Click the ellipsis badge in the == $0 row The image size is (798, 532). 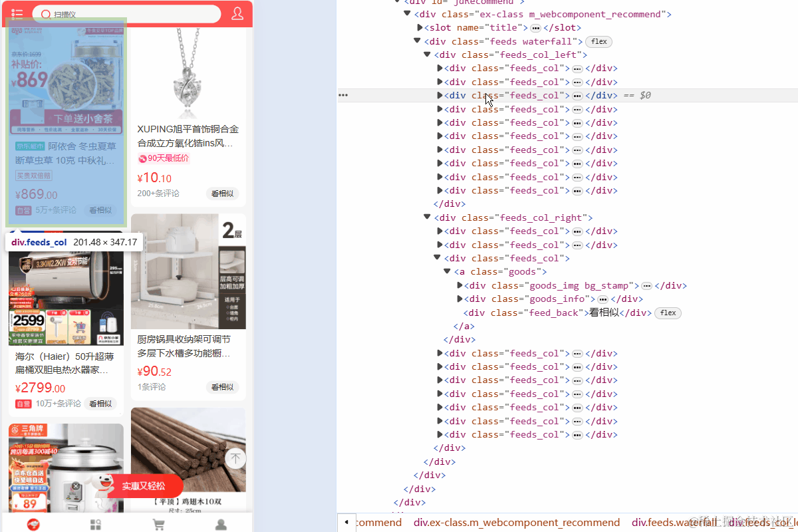[x=577, y=96]
